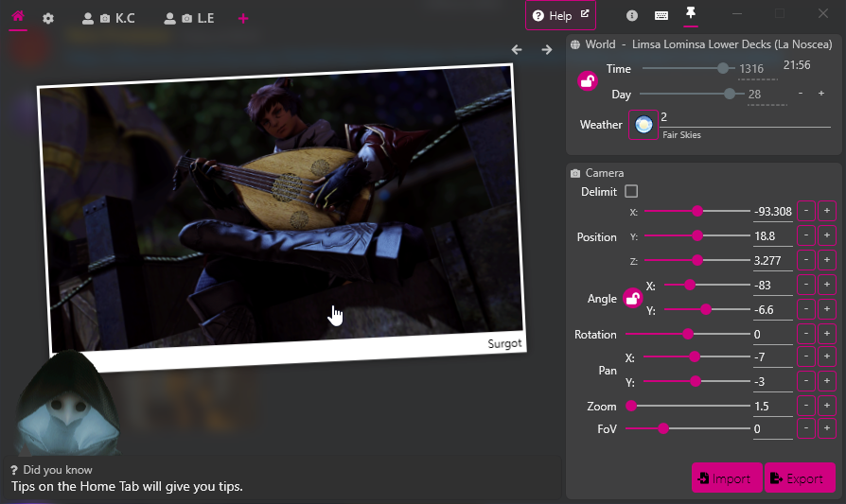Viewport: 846px width, 504px height.
Task: Click the Rotation slider
Action: click(x=687, y=334)
